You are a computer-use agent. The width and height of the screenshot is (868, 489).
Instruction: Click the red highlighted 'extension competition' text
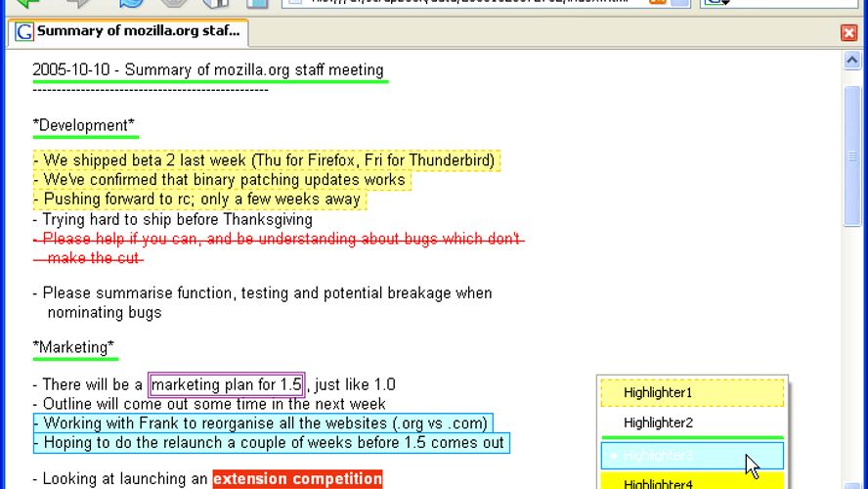click(x=297, y=479)
